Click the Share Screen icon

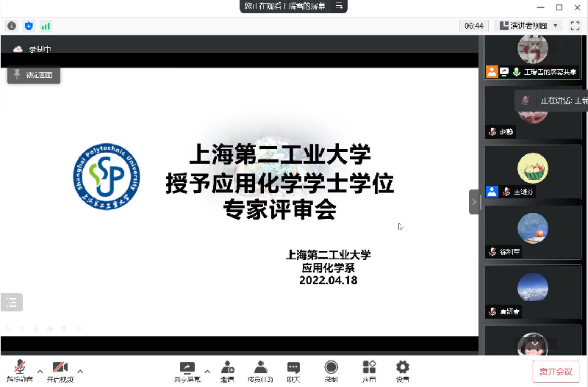pyautogui.click(x=187, y=367)
